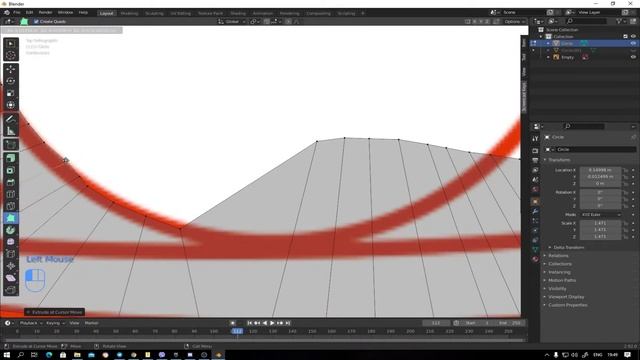Open the Modifier properties wrench tab
640x360 pixels.
pyautogui.click(x=535, y=211)
